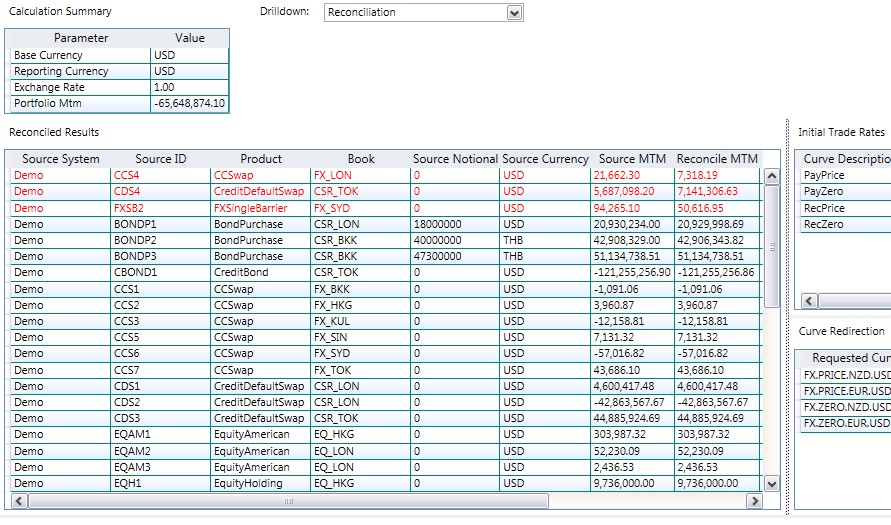
Task: Click the Curve Description column header
Action: click(847, 159)
